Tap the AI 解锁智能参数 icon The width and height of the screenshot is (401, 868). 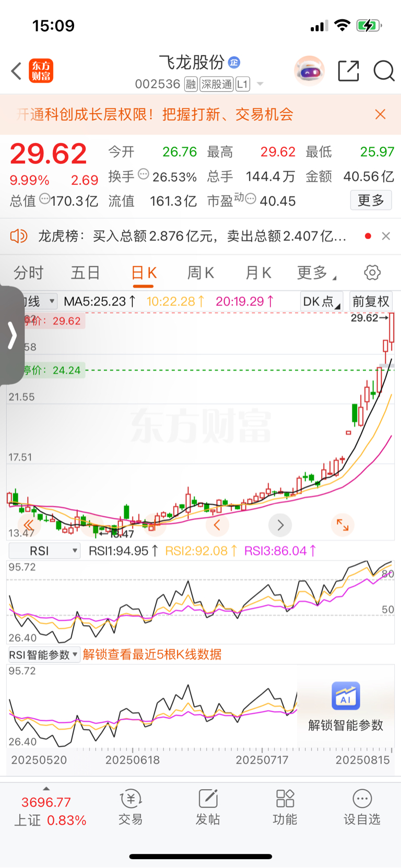point(346,696)
